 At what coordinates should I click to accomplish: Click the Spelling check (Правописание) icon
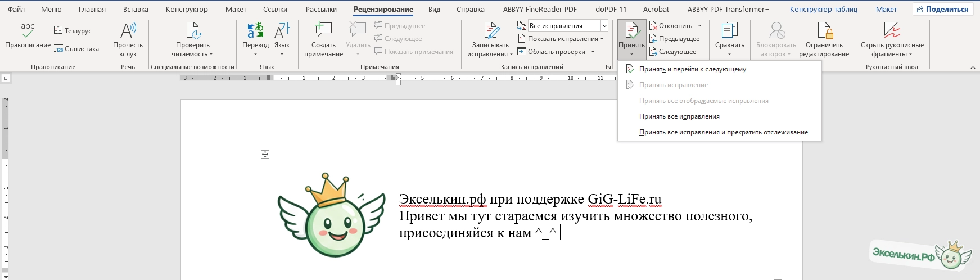coord(28,31)
